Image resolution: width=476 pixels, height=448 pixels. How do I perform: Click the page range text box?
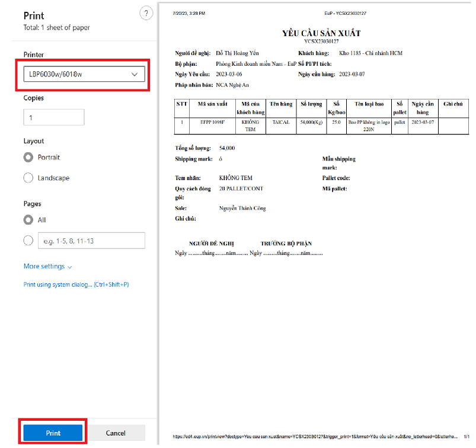coord(91,241)
